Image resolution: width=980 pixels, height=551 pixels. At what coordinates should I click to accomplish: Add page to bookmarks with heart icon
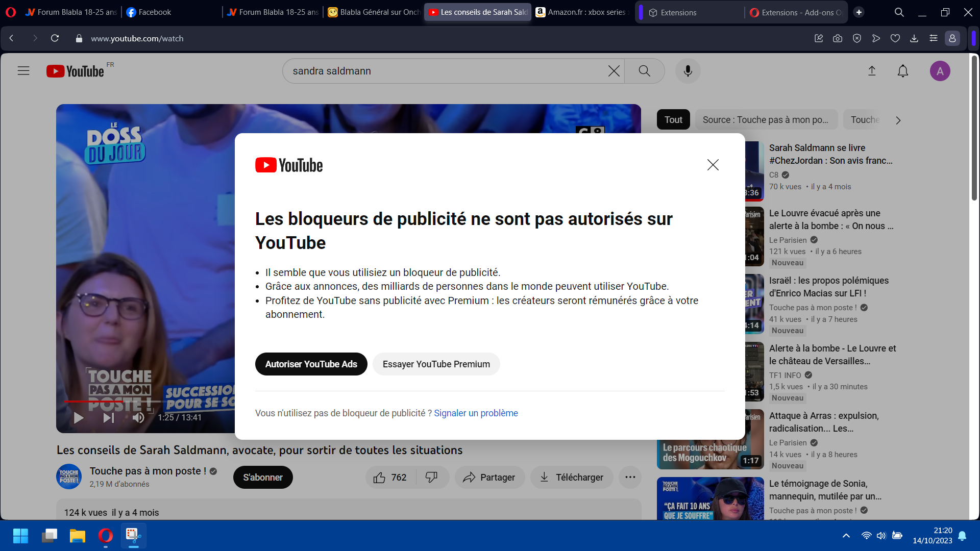895,38
